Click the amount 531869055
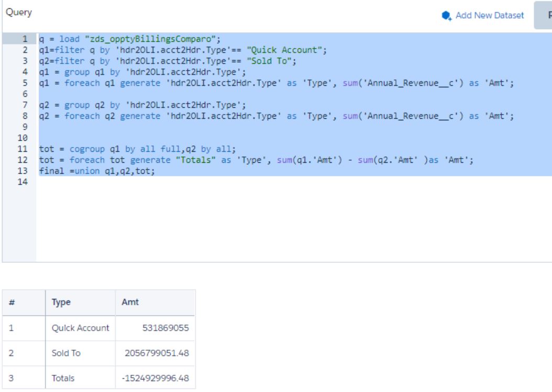 coord(165,328)
